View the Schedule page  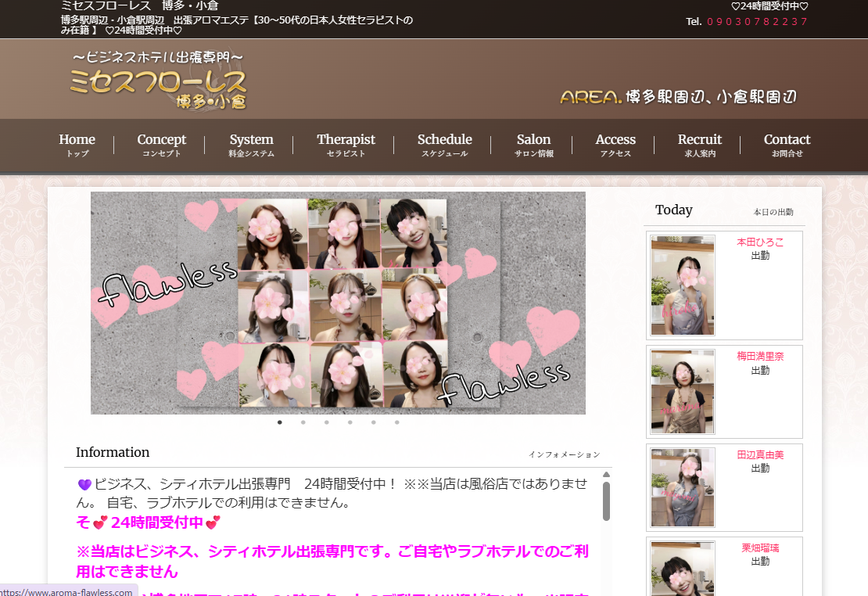pos(444,145)
